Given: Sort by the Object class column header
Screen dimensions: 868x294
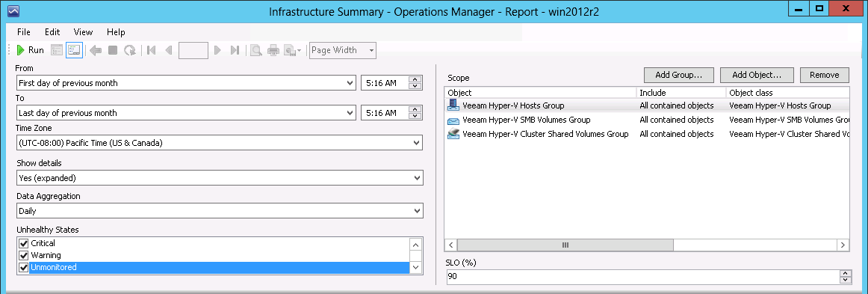Looking at the screenshot, I should pos(787,93).
